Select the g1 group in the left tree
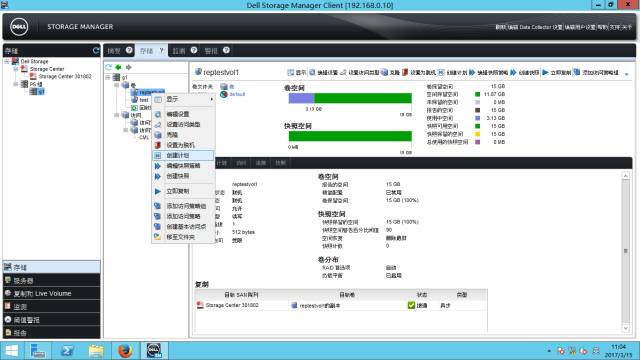The image size is (640, 360). (37, 92)
